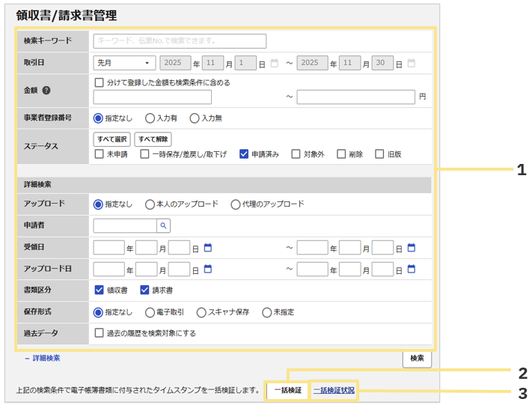Screen dimensions: 532x411
Task: Open calendar for アップロード日 end date
Action: (412, 270)
